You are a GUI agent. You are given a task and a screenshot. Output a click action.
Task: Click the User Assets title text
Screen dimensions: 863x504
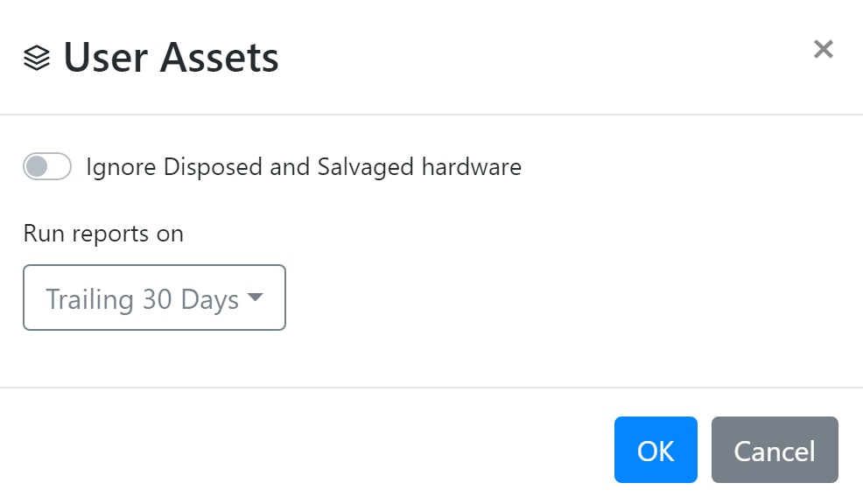coord(172,57)
